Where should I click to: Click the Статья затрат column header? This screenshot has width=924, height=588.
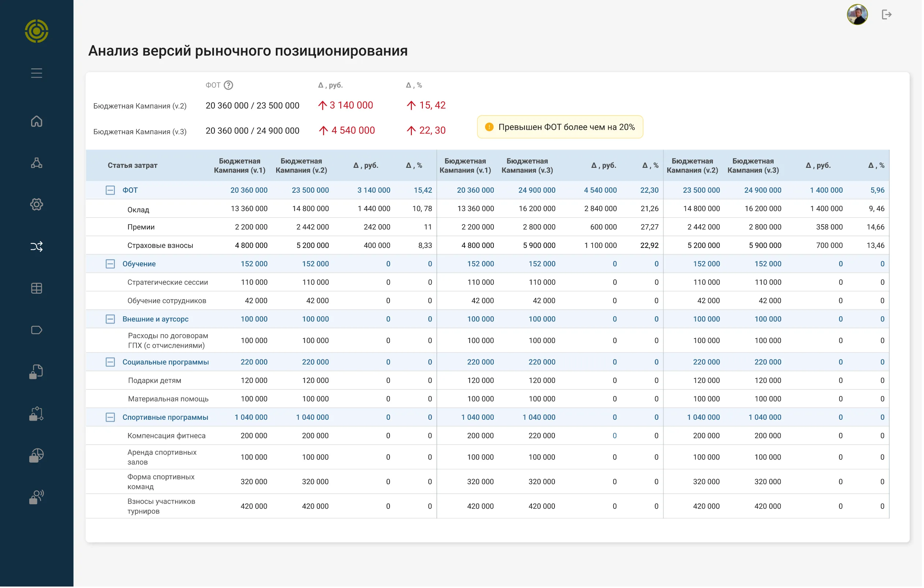132,165
